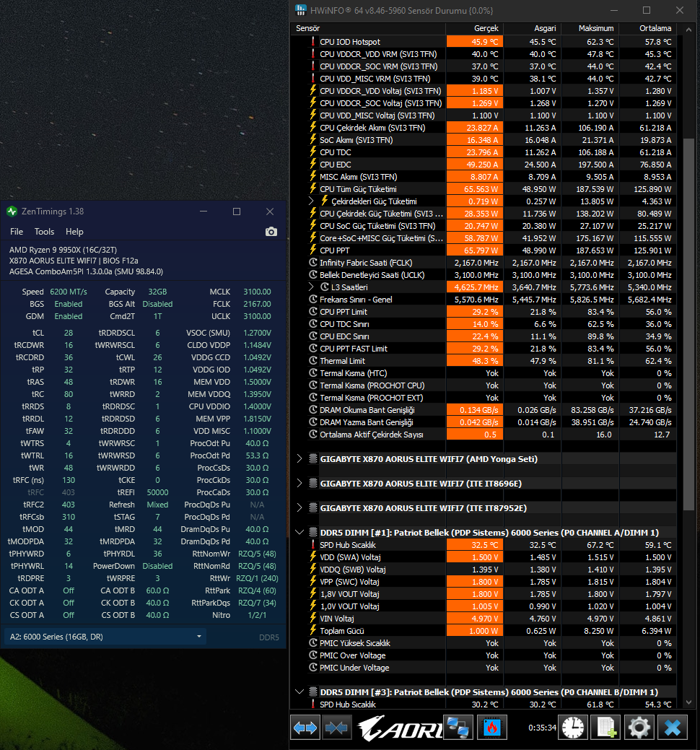Open the flame chip fan control icon

pyautogui.click(x=491, y=728)
